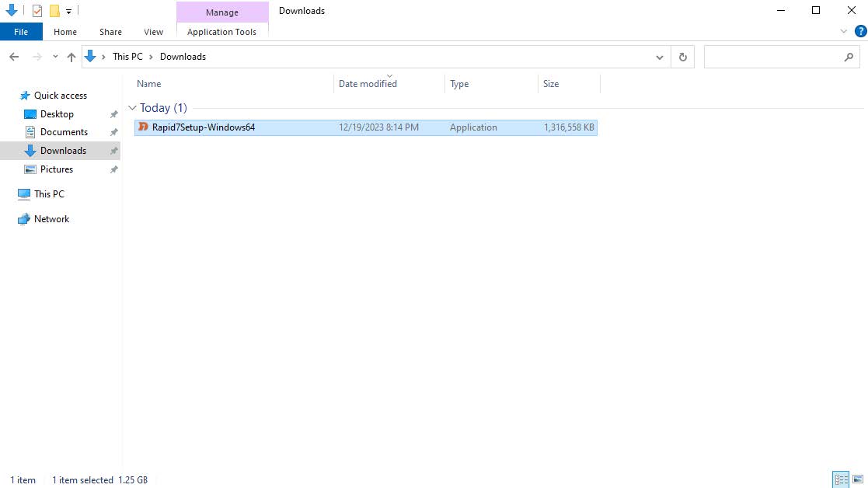Click the Downloads arrow icon in the address bar
This screenshot has width=868, height=488.
(90, 57)
